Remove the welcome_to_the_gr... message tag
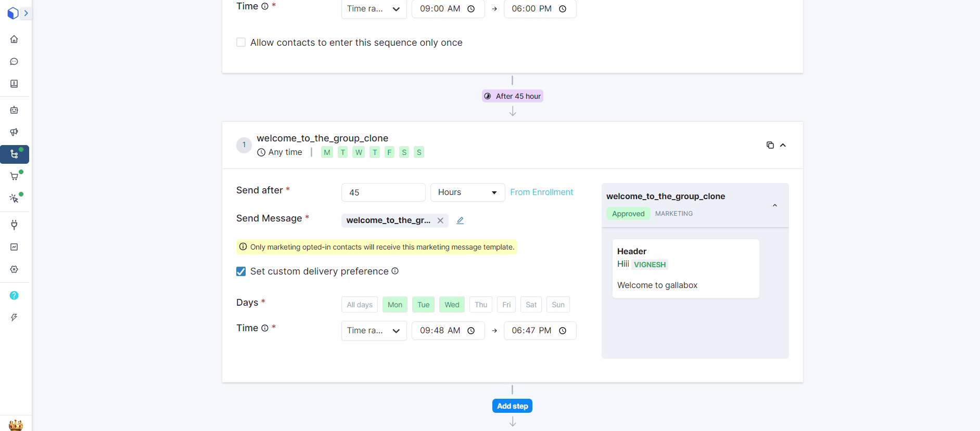 click(440, 220)
